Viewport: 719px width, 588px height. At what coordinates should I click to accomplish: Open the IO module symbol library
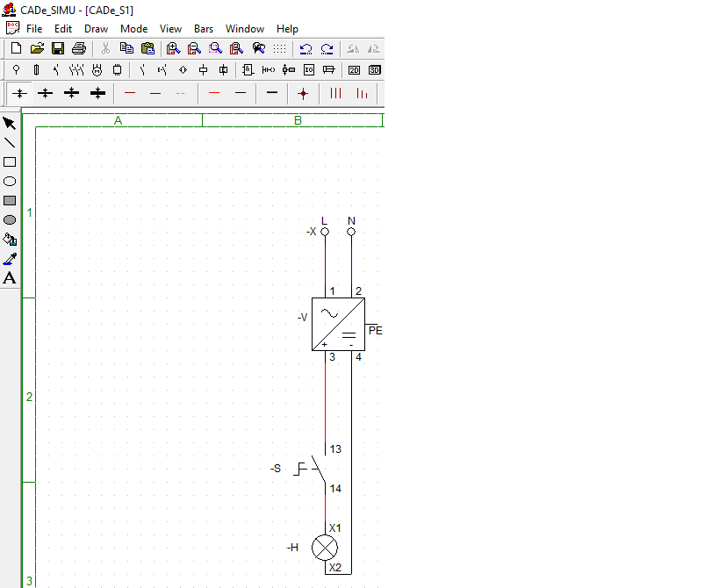tap(309, 70)
